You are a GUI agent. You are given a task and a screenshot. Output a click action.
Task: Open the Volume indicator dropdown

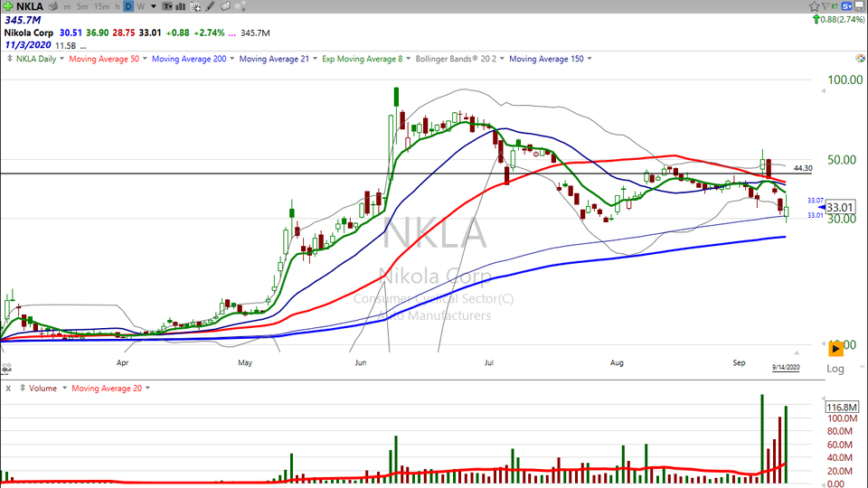click(64, 388)
